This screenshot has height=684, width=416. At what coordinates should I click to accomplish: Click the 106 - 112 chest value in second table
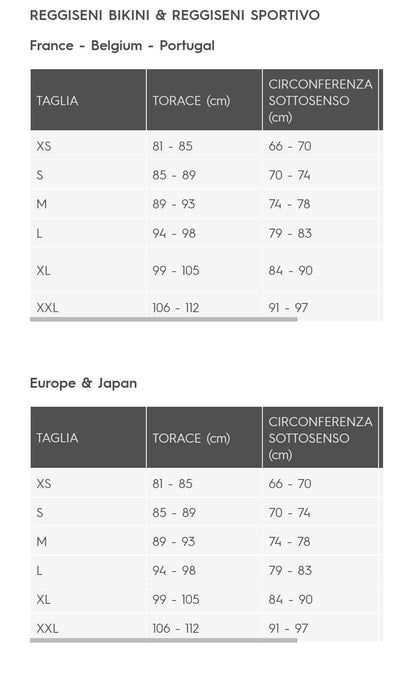[176, 628]
